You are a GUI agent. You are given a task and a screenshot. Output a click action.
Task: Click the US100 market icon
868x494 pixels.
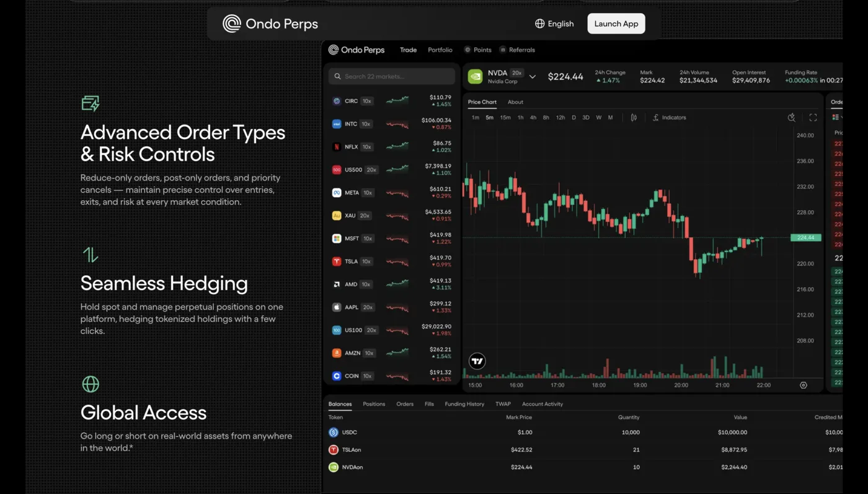click(337, 330)
